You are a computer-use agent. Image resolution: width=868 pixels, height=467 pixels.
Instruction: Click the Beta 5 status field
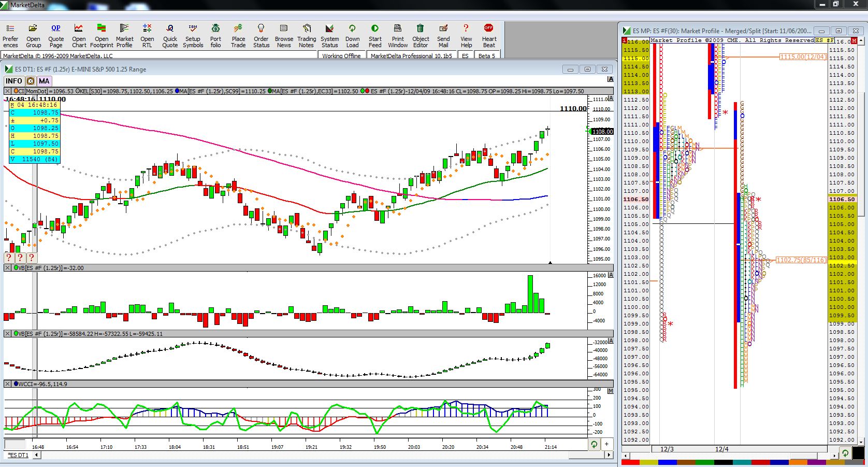[x=486, y=55]
